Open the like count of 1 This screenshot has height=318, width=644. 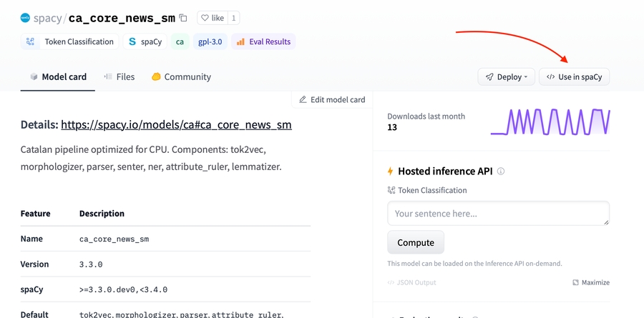point(233,18)
